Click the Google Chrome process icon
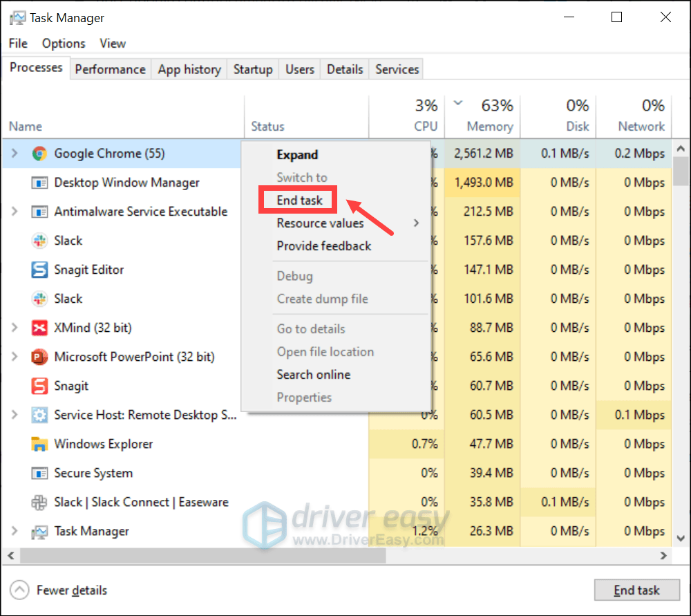Image resolution: width=691 pixels, height=616 pixels. click(39, 153)
